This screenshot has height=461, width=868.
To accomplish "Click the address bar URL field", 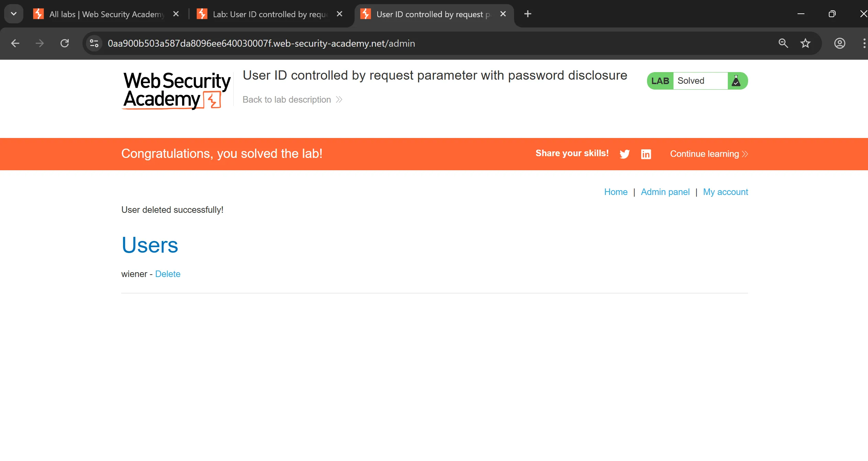I will tap(261, 43).
